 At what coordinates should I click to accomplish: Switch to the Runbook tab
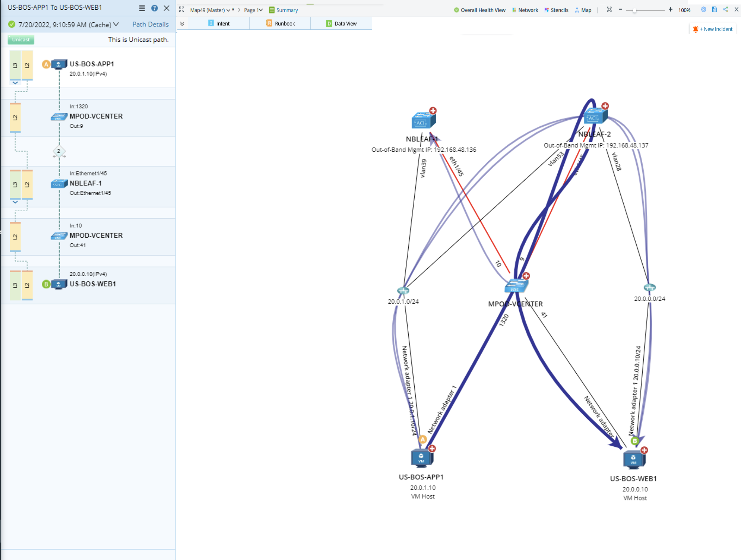280,23
